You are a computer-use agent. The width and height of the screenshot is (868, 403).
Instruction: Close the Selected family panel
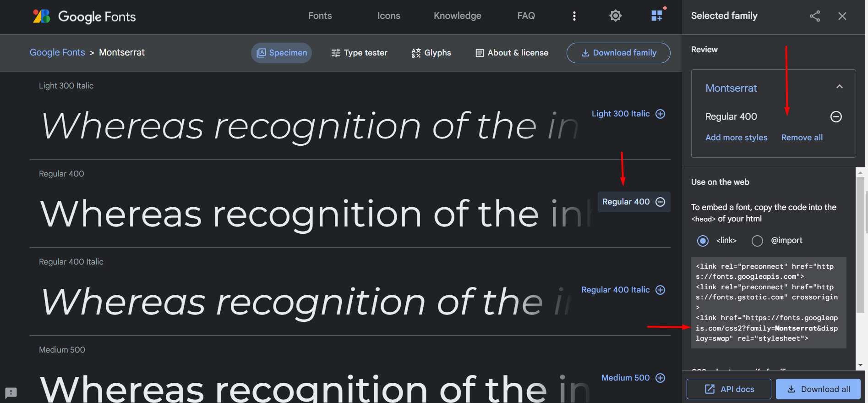(842, 16)
